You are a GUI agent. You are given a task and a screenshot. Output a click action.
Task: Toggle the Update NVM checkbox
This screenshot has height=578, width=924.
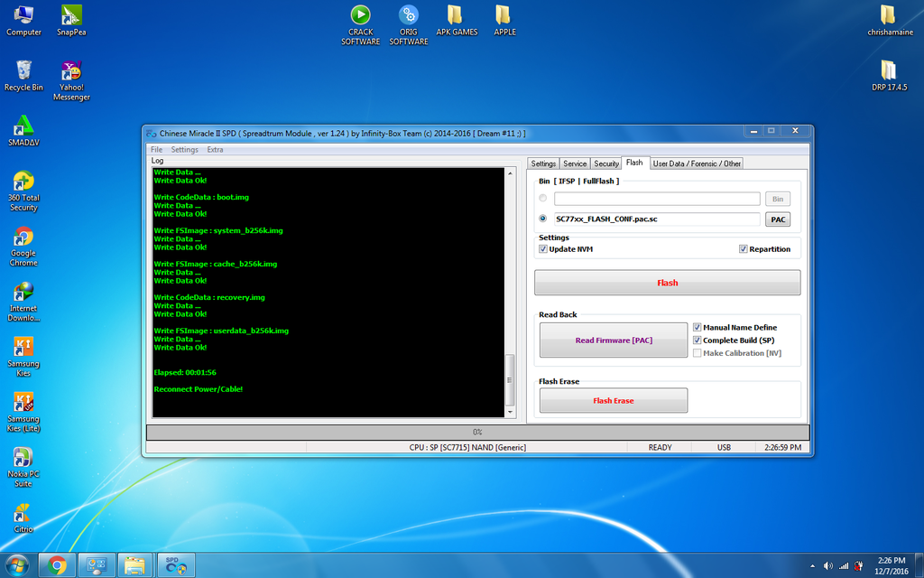[542, 249]
